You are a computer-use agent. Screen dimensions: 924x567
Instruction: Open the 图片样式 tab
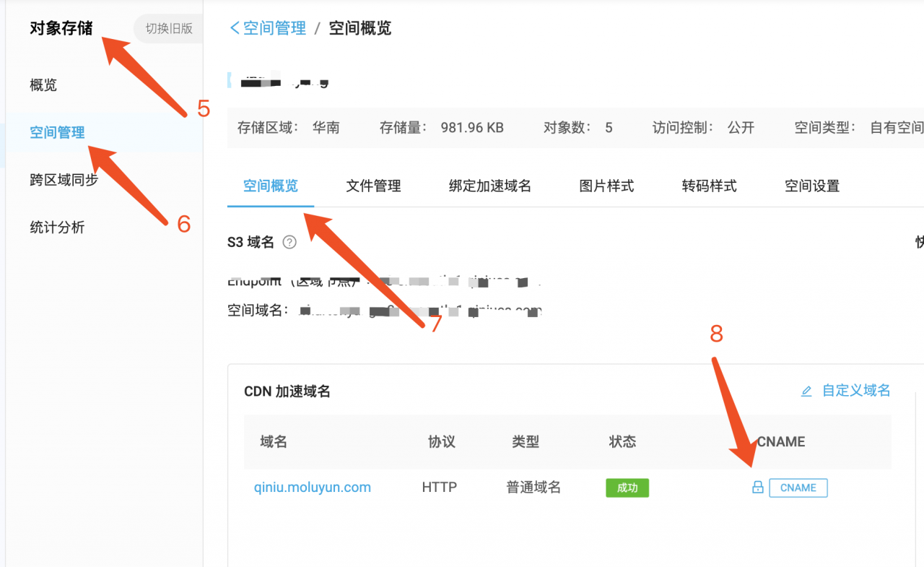click(606, 186)
